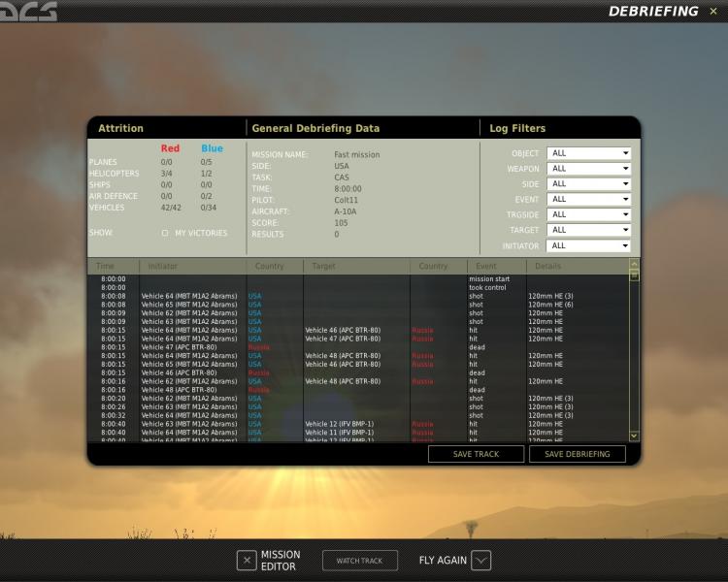Click the Save Track button
728x582 pixels.
click(x=476, y=454)
